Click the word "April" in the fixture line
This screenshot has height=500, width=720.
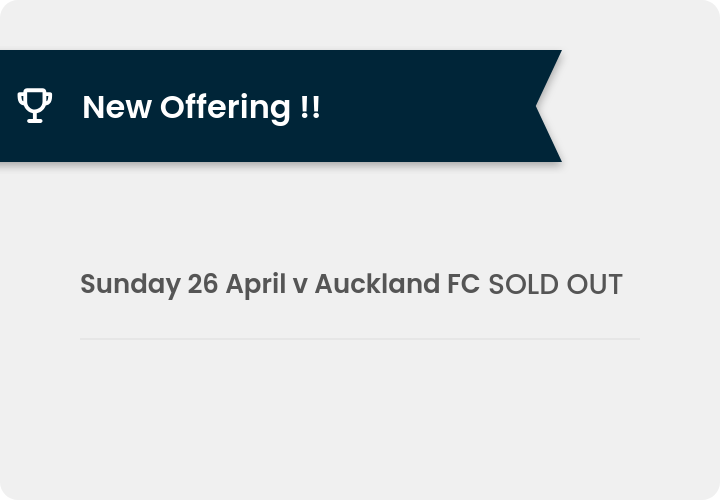(256, 285)
